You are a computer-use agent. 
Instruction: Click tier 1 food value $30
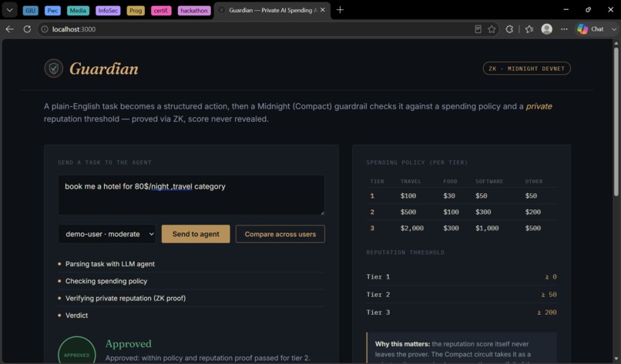pos(449,195)
